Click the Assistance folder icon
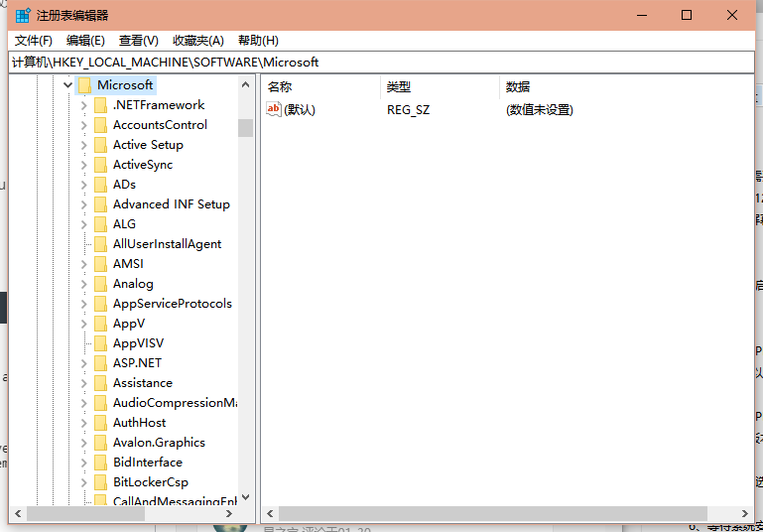The height and width of the screenshot is (532, 763). pyautogui.click(x=100, y=383)
